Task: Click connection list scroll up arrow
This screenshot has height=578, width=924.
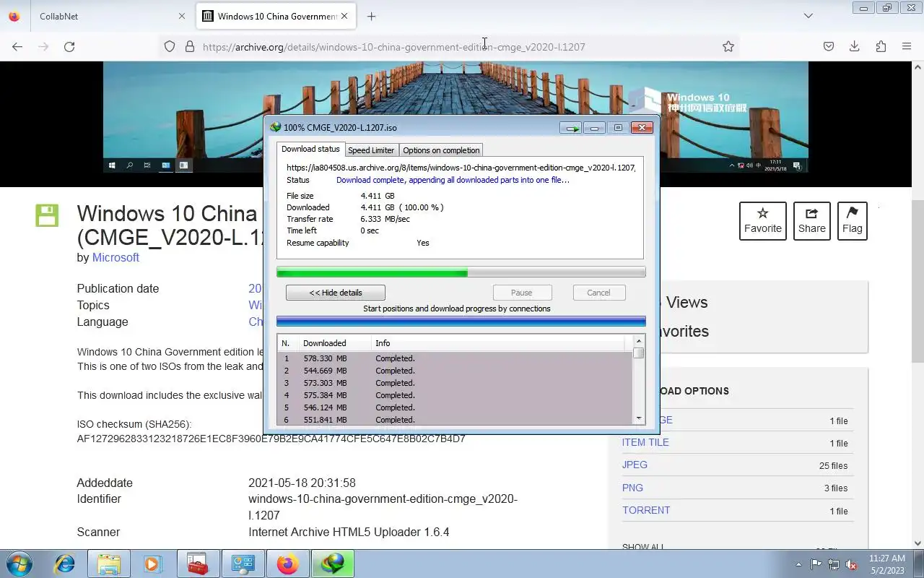Action: click(639, 341)
